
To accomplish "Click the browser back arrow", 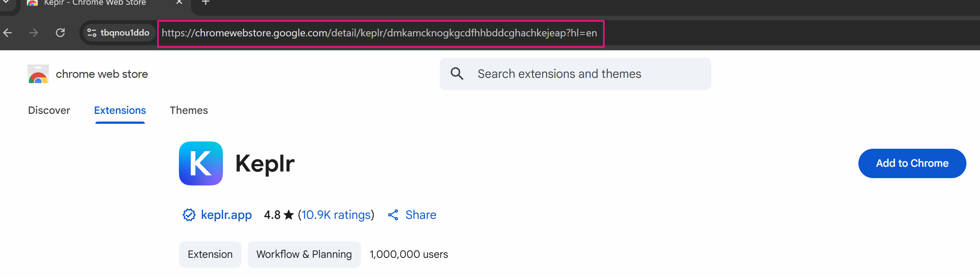I will 8,33.
